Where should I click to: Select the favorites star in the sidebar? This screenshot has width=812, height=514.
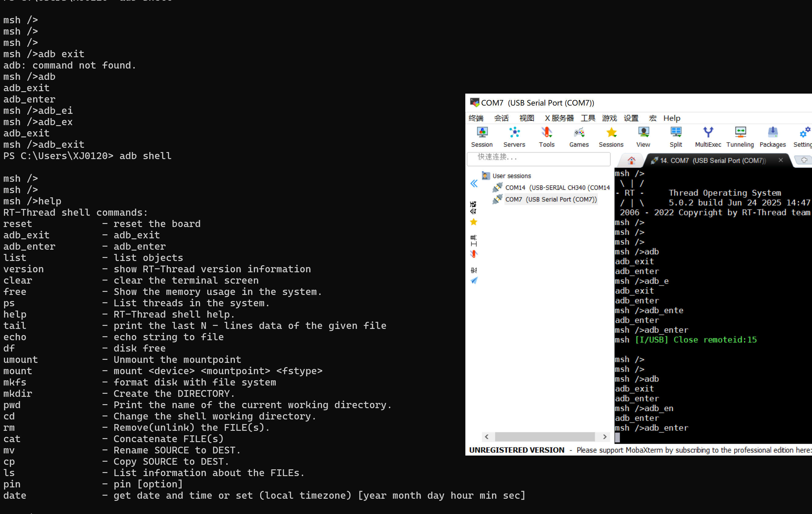(474, 222)
